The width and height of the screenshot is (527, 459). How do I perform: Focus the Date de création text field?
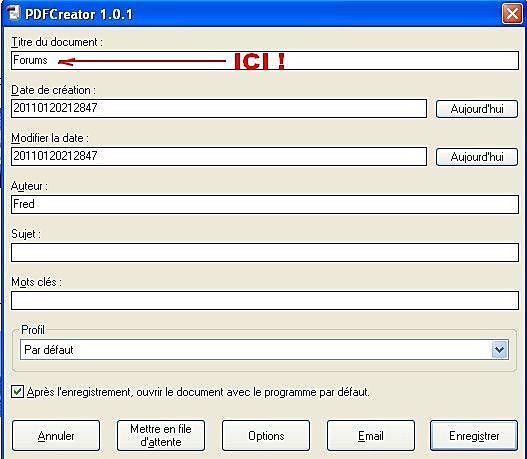click(x=219, y=108)
